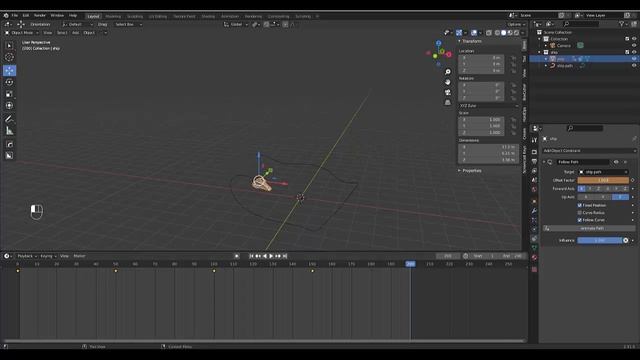The height and width of the screenshot is (360, 640).
Task: Click the zoom magnifier viewport icon
Action: (x=448, y=72)
